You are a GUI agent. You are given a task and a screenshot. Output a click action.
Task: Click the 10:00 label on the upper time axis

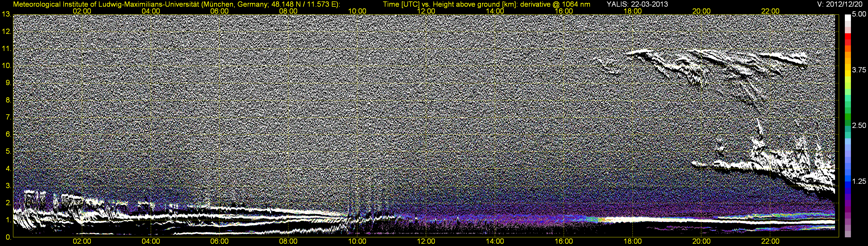coord(357,11)
